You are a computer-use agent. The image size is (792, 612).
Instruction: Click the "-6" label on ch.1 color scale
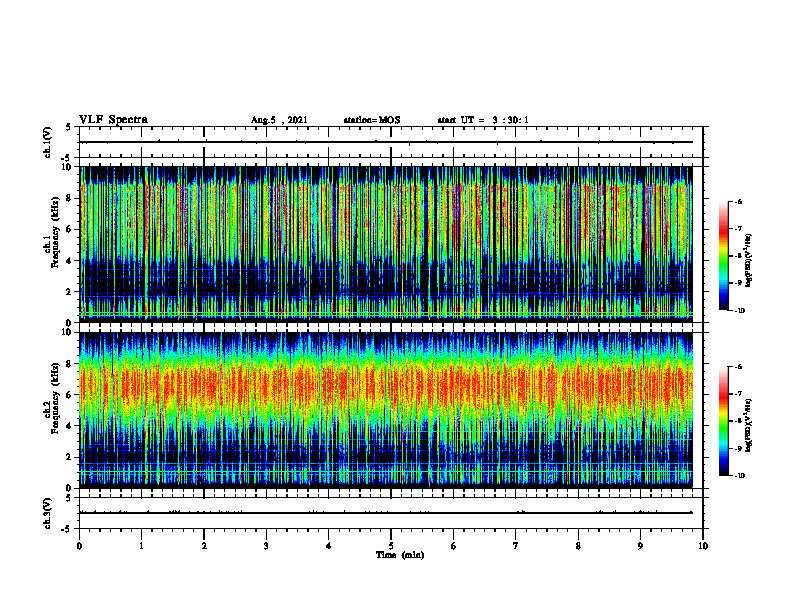click(739, 201)
